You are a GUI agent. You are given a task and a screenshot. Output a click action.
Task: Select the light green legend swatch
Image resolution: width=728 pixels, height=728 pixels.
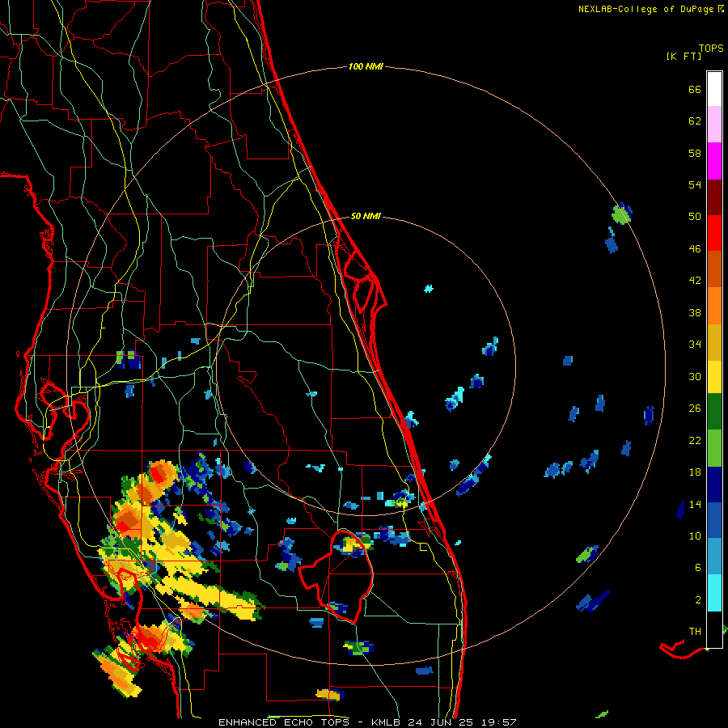tap(714, 448)
